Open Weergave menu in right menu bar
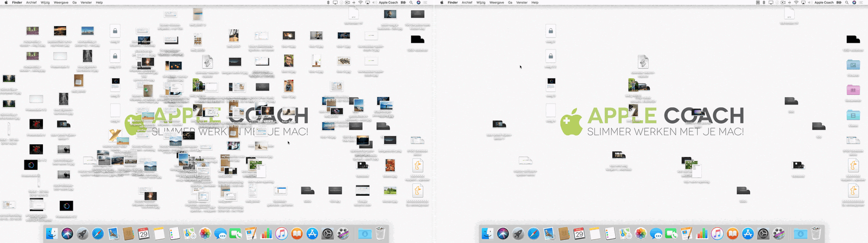 497,2
